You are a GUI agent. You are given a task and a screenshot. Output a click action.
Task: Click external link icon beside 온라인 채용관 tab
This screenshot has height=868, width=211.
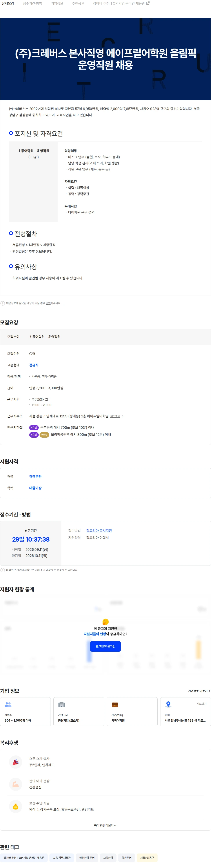point(148,3)
